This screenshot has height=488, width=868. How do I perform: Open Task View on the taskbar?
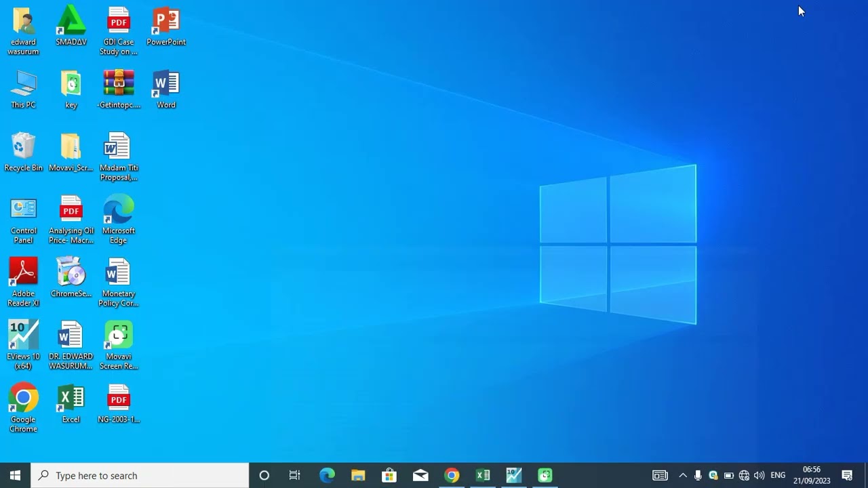[x=295, y=476]
